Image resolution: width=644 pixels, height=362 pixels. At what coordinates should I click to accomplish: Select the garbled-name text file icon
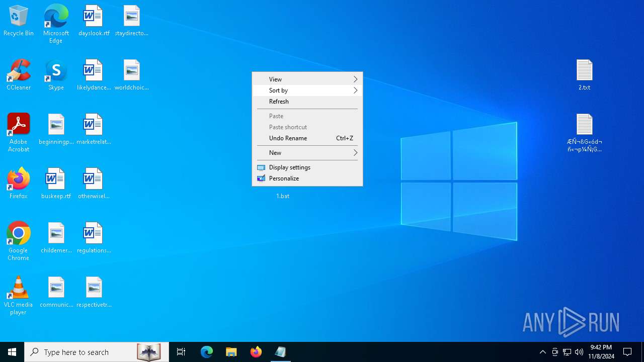(x=584, y=133)
